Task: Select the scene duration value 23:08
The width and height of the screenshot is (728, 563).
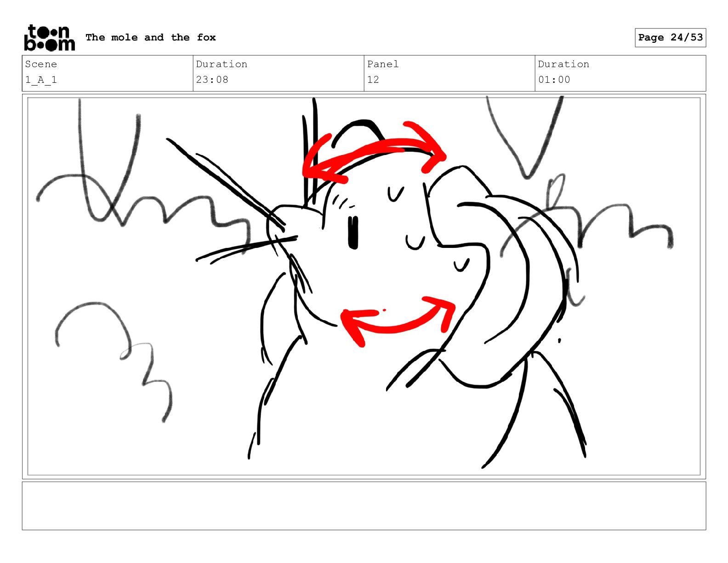Action: [x=212, y=80]
